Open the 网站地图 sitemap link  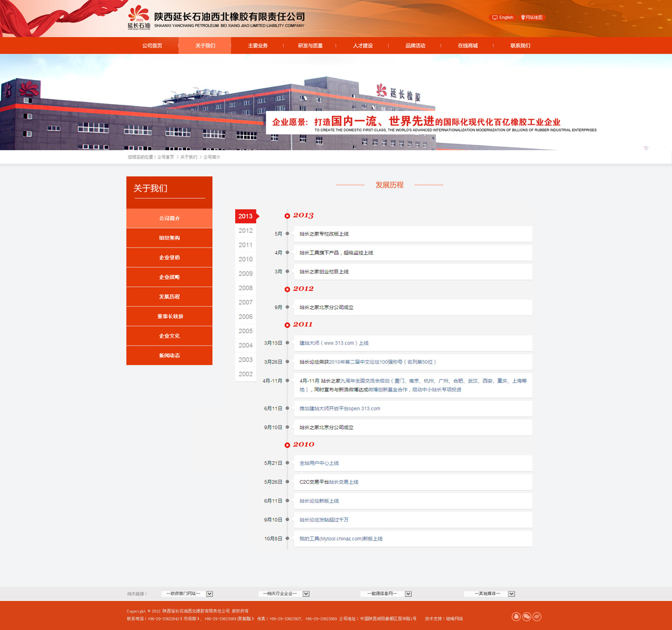coord(532,17)
